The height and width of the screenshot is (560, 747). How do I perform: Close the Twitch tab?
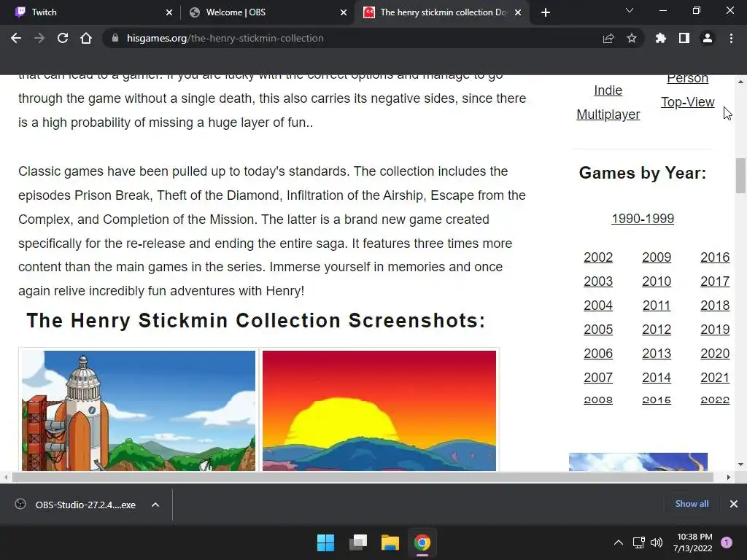point(169,12)
